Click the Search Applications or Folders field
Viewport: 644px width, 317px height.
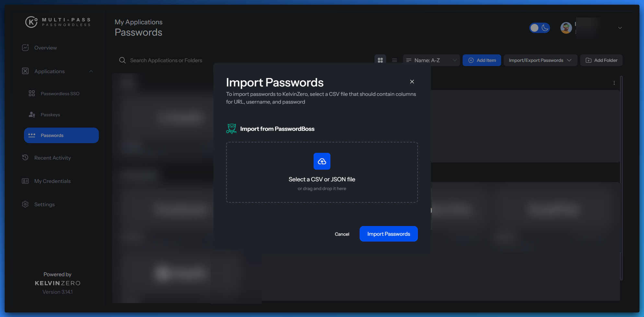166,60
